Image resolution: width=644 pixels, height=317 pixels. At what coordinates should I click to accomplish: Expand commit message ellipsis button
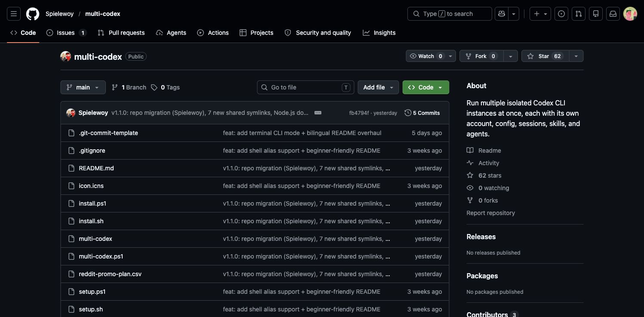318,113
